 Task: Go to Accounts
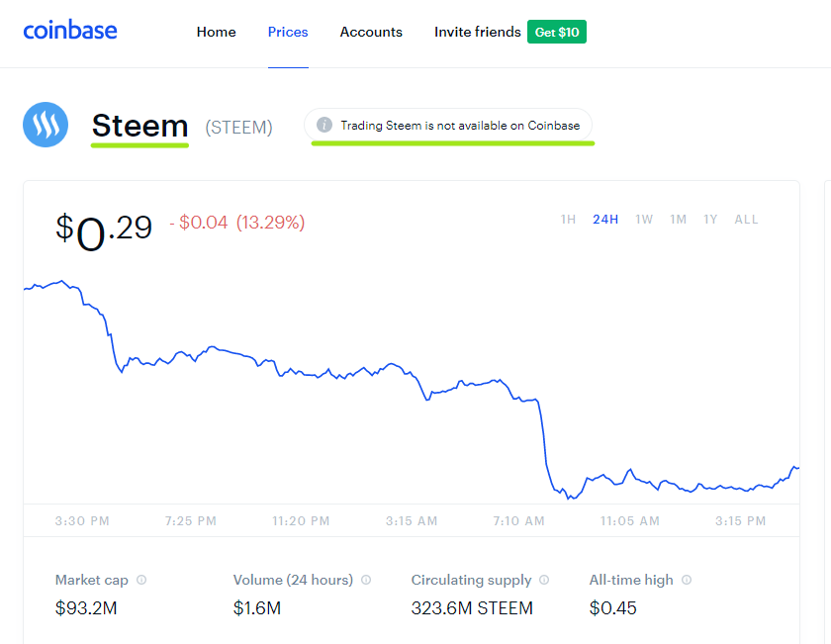[x=371, y=32]
